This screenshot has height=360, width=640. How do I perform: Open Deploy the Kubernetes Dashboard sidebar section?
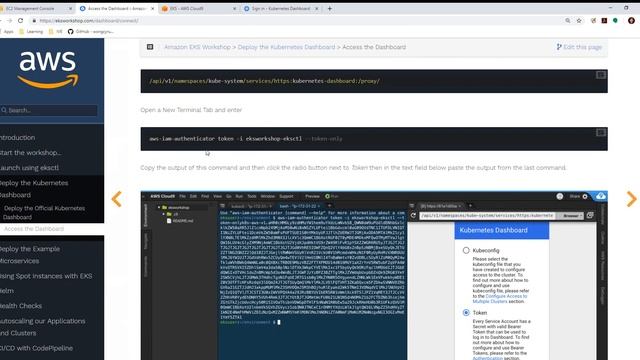[34, 189]
